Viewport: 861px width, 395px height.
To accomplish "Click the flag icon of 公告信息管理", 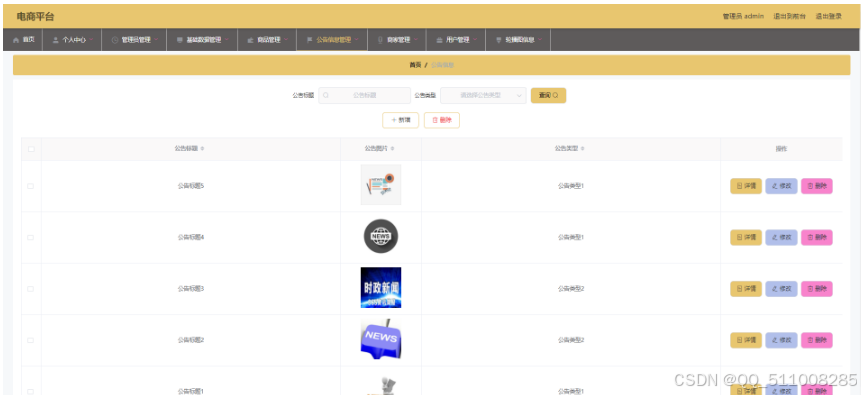I will pyautogui.click(x=309, y=40).
